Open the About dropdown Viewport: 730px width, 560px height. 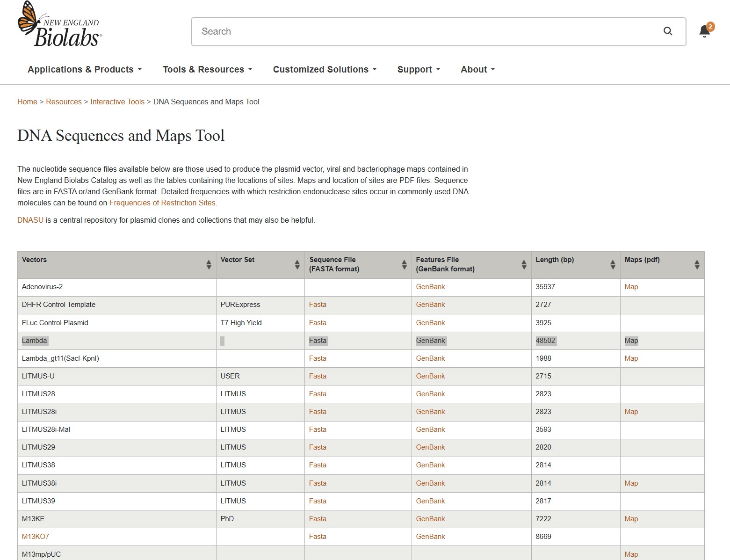pyautogui.click(x=477, y=69)
